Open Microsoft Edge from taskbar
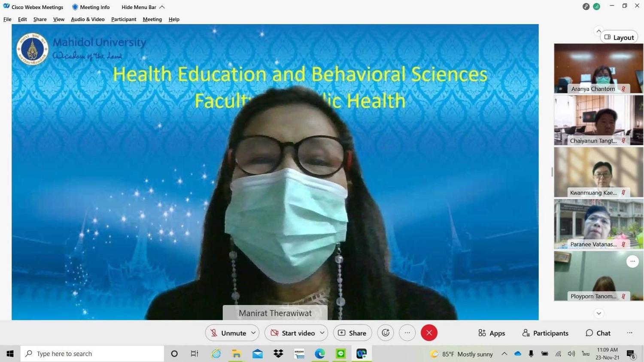The image size is (644, 362). pyautogui.click(x=320, y=354)
